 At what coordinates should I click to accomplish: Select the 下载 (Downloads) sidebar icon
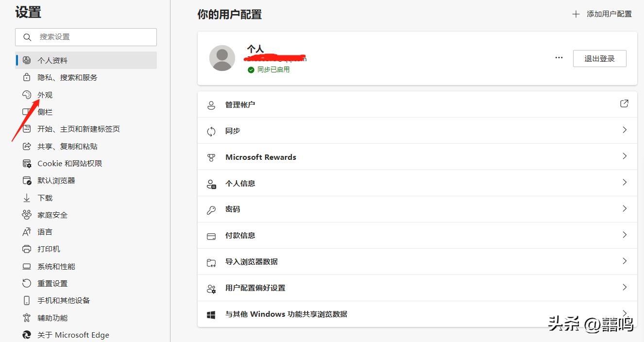pyautogui.click(x=27, y=197)
